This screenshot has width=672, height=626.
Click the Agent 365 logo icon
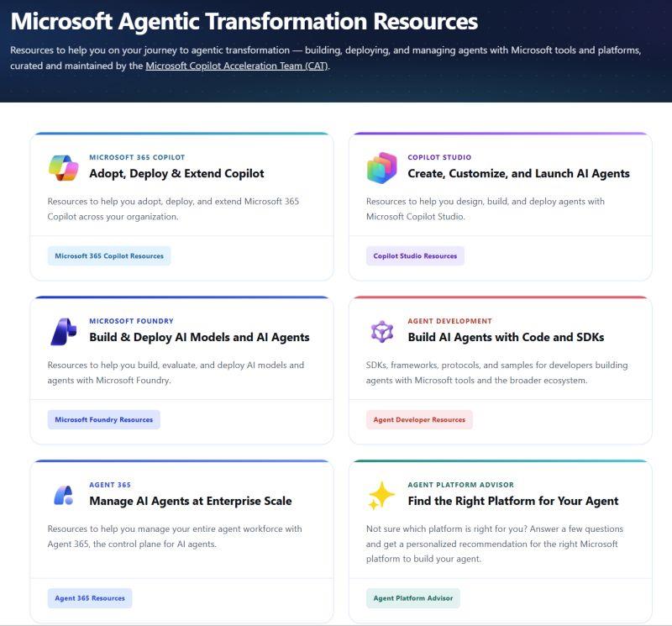(x=64, y=495)
